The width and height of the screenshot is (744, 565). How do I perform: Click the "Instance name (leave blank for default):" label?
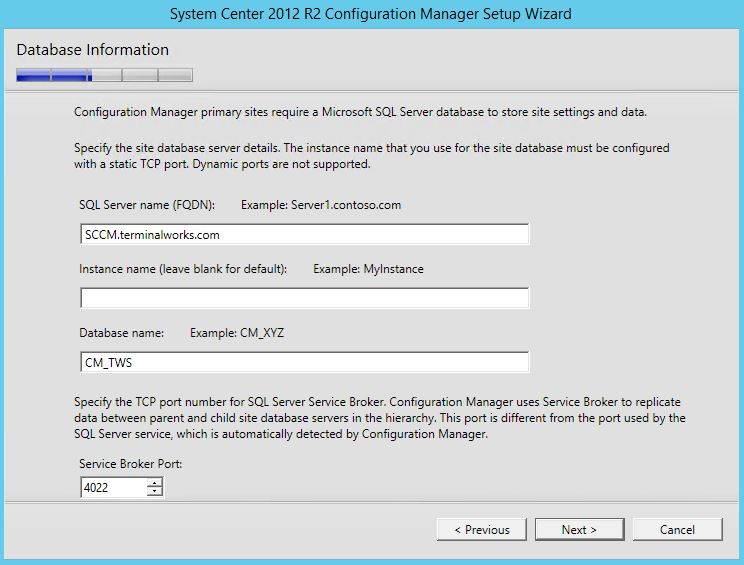coord(183,269)
